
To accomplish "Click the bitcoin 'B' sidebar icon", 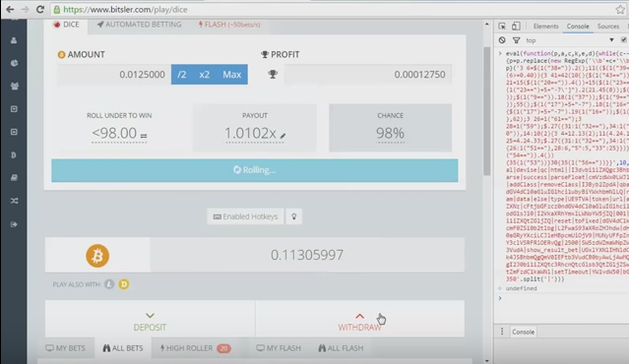I will (14, 154).
